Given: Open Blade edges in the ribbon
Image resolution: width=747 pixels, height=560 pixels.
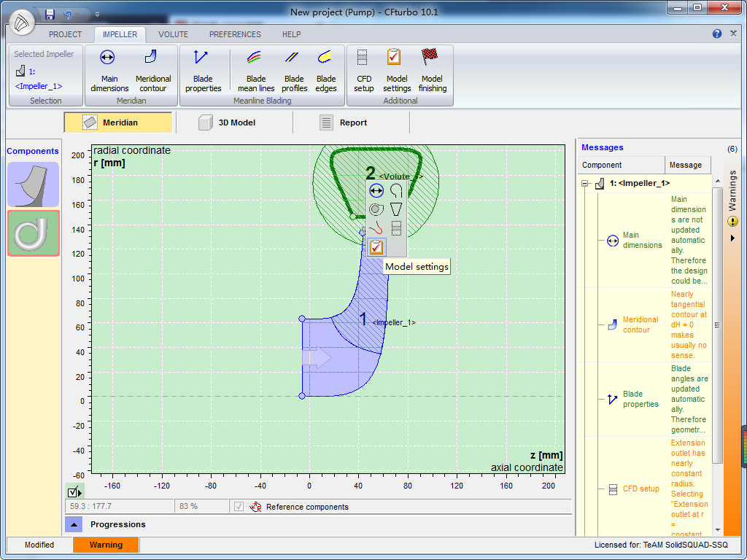Looking at the screenshot, I should (326, 71).
